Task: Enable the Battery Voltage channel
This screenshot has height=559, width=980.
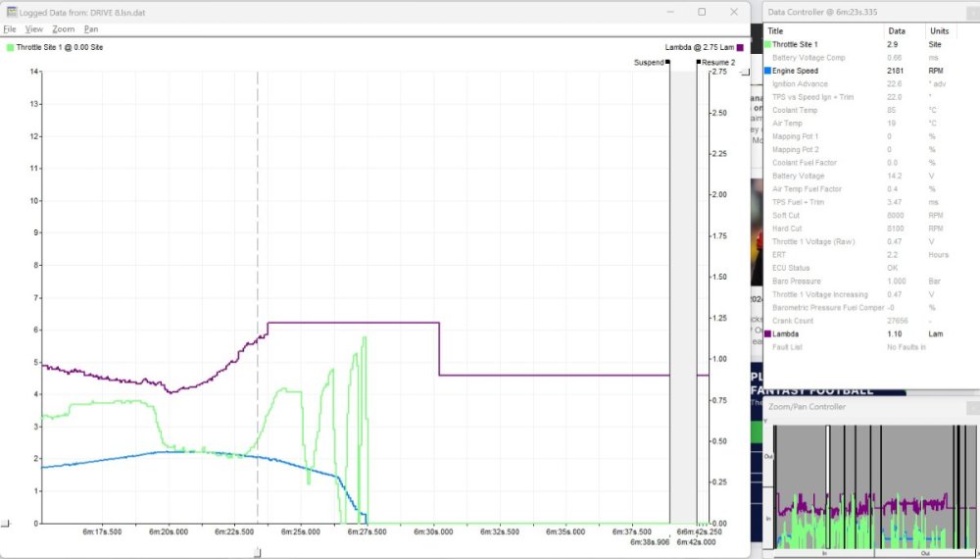Action: tap(799, 177)
